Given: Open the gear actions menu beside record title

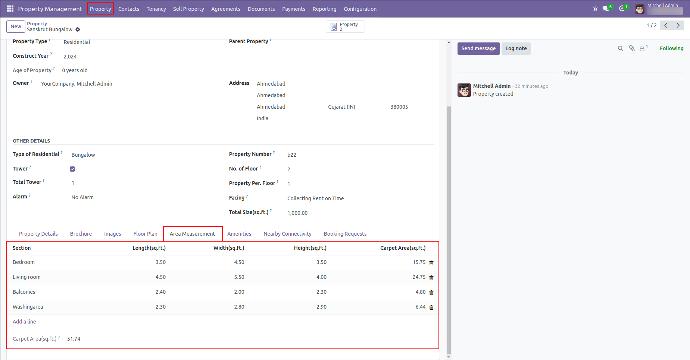Looking at the screenshot, I should 78,29.
